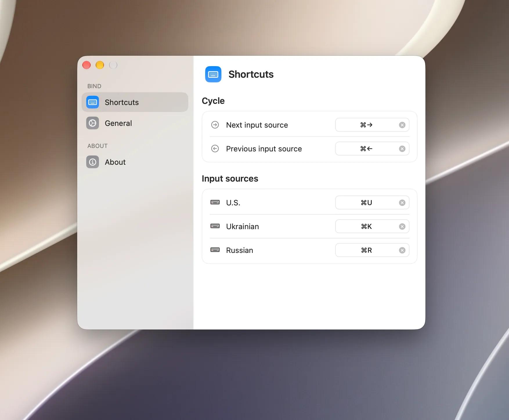
Task: Open the Shortcuts sidebar item
Action: point(135,102)
